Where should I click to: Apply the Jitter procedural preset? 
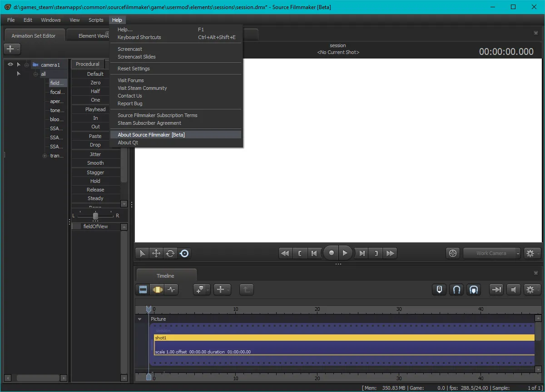pyautogui.click(x=95, y=154)
